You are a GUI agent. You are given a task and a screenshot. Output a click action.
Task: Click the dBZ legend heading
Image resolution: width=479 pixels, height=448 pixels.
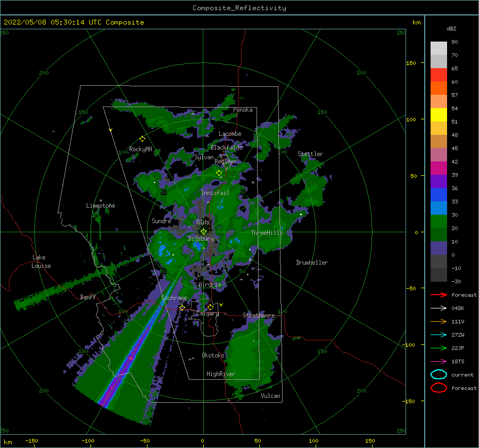[451, 28]
